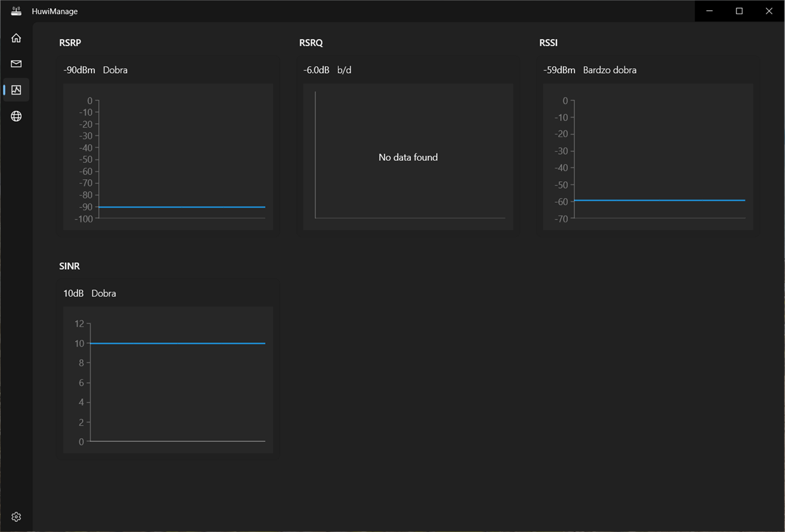Screen dimensions: 785x532
Task: Click the -59dBm RSSI value
Action: click(x=559, y=70)
